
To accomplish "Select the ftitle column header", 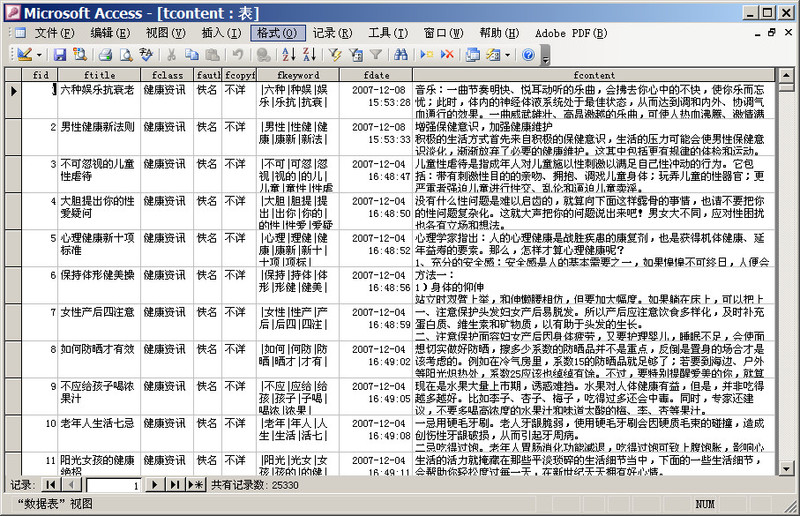I will coord(99,75).
